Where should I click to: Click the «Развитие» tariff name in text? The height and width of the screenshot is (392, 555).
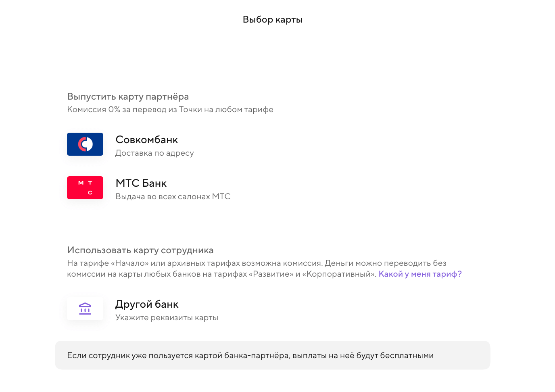[x=271, y=274]
